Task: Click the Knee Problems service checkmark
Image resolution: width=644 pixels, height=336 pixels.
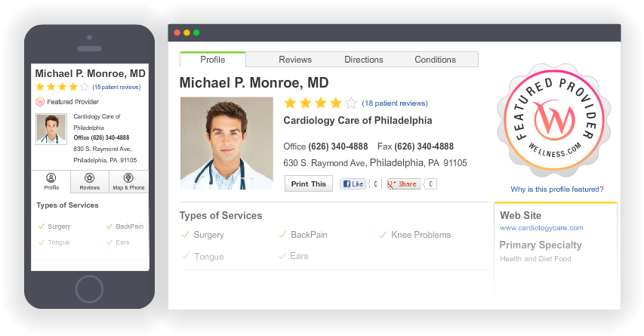Action: pyautogui.click(x=382, y=235)
